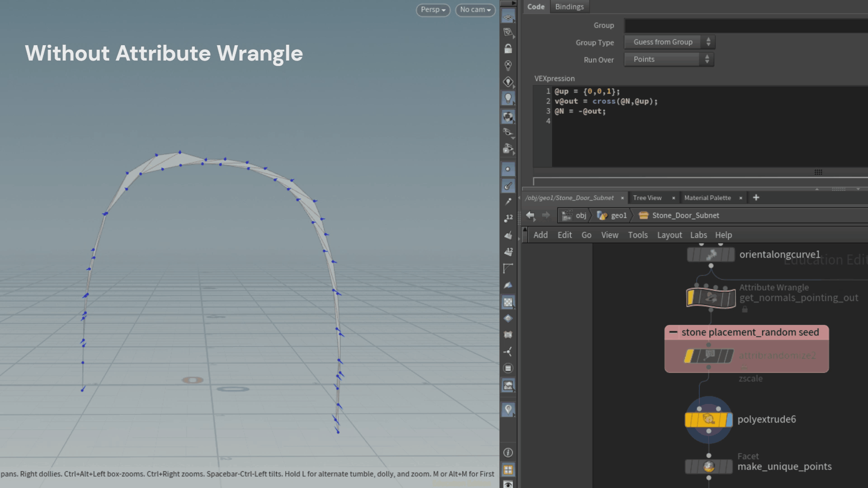This screenshot has width=868, height=488.
Task: Click the background image display icon
Action: click(508, 385)
